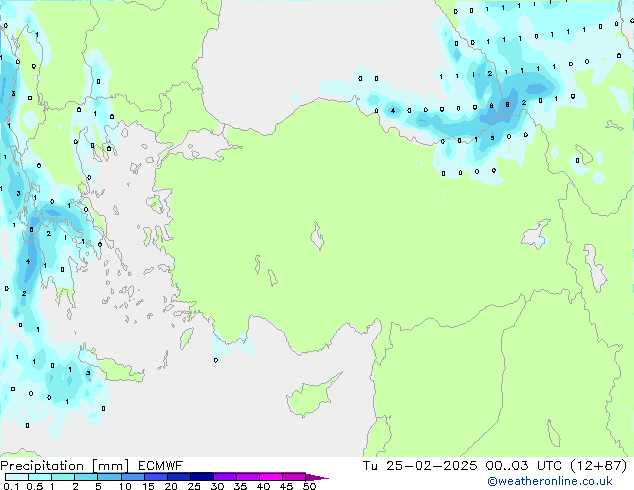Click the "0.1" legend scale label
This screenshot has width=634, height=490.
point(11,486)
